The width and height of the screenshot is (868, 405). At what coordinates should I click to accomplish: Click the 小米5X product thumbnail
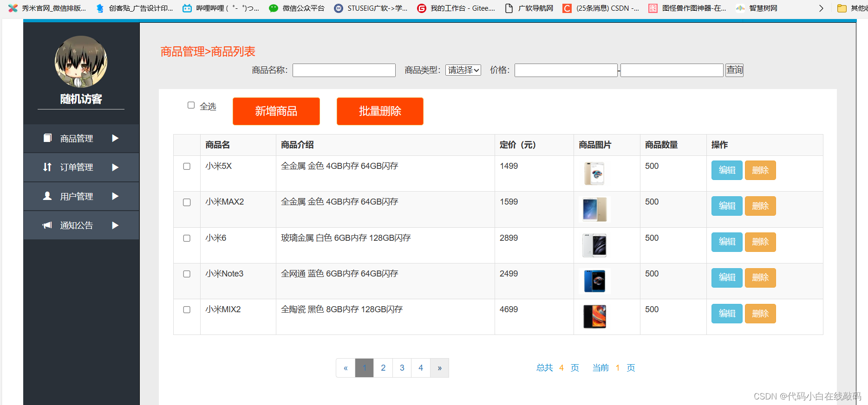point(594,174)
